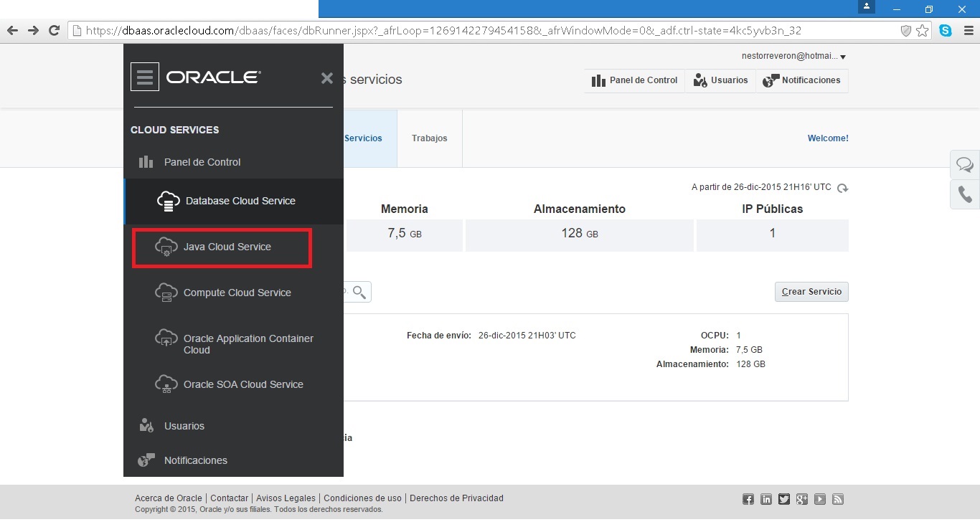Viewport: 980px width, 522px height.
Task: Refresh the data using the refresh icon
Action: tap(843, 189)
